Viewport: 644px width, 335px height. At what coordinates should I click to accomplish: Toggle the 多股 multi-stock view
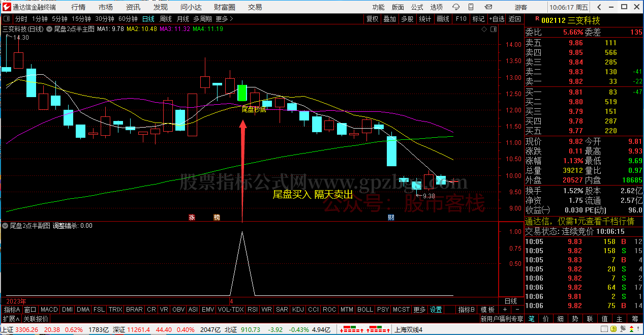coord(407,19)
